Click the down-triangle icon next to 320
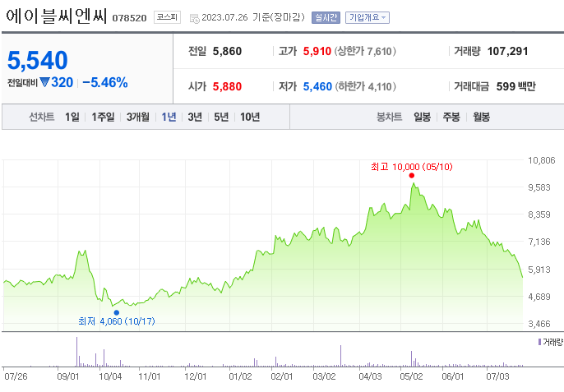 coord(44,82)
